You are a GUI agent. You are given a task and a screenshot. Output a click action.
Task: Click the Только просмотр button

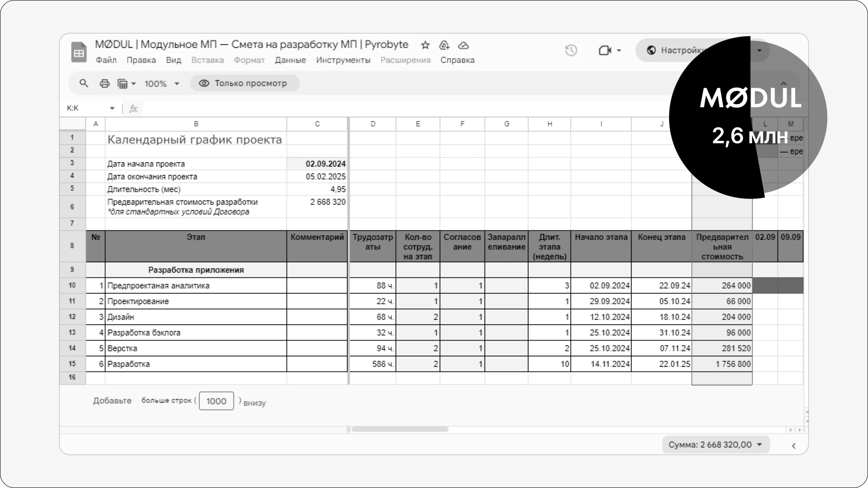(244, 83)
